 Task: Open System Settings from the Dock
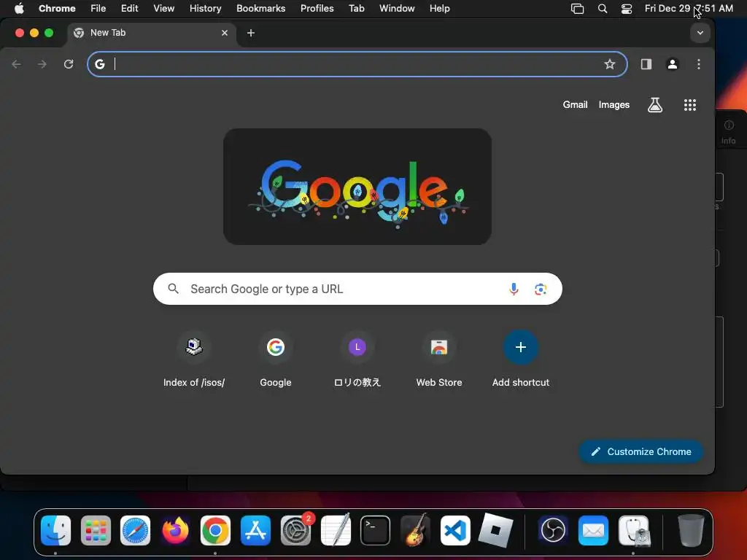tap(295, 530)
